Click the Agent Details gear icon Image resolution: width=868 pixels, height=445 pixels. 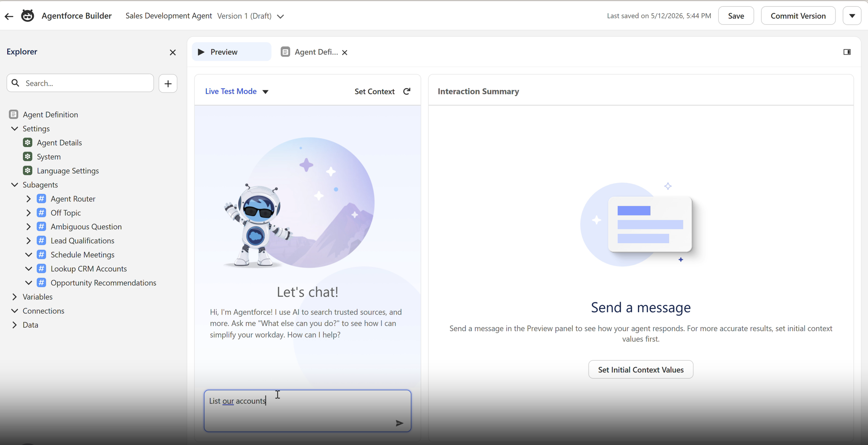point(28,142)
